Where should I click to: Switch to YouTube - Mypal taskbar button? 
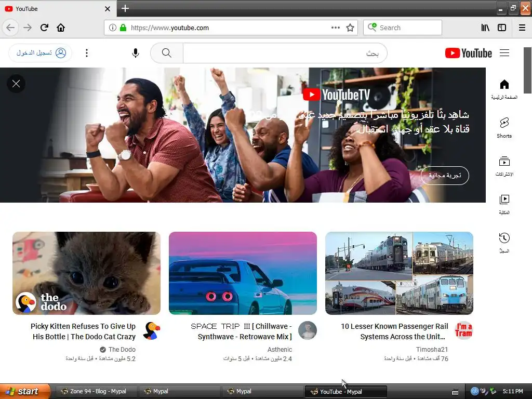pos(346,392)
